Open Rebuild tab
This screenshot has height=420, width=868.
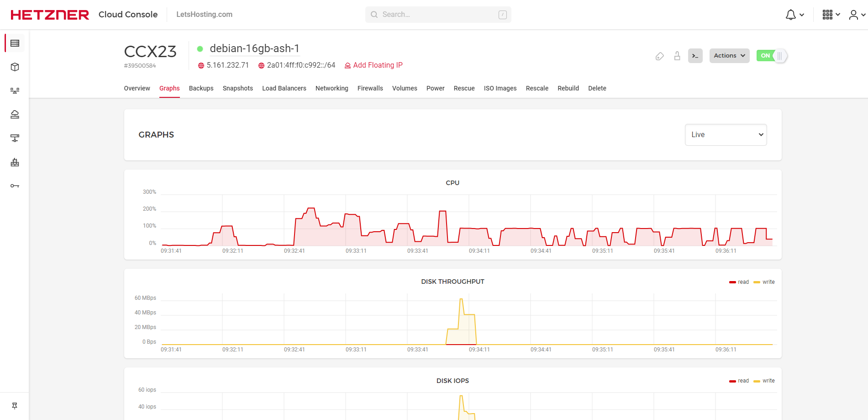coord(568,88)
